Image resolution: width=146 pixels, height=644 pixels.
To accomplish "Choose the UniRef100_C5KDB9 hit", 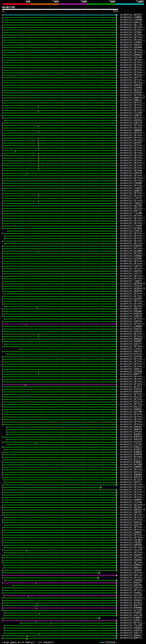I will (131, 183).
